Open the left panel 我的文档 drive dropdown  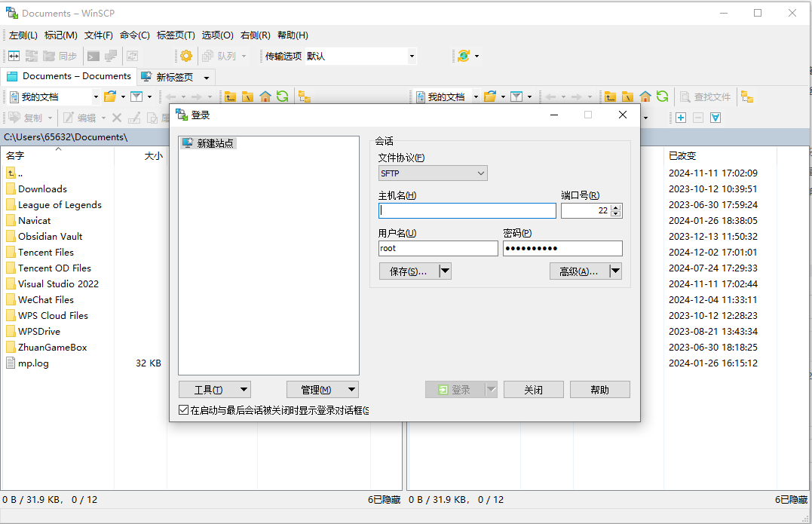coord(96,97)
